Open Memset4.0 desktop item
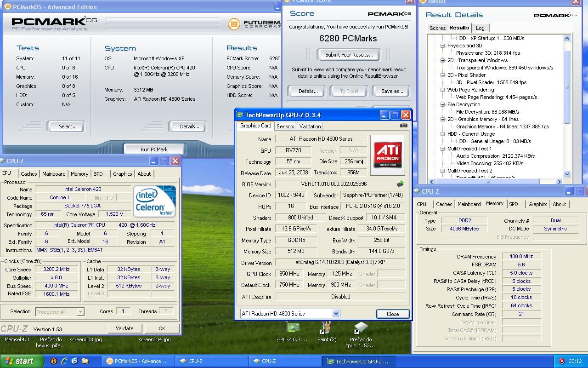Image resolution: width=588 pixels, height=368 pixels. [17, 339]
